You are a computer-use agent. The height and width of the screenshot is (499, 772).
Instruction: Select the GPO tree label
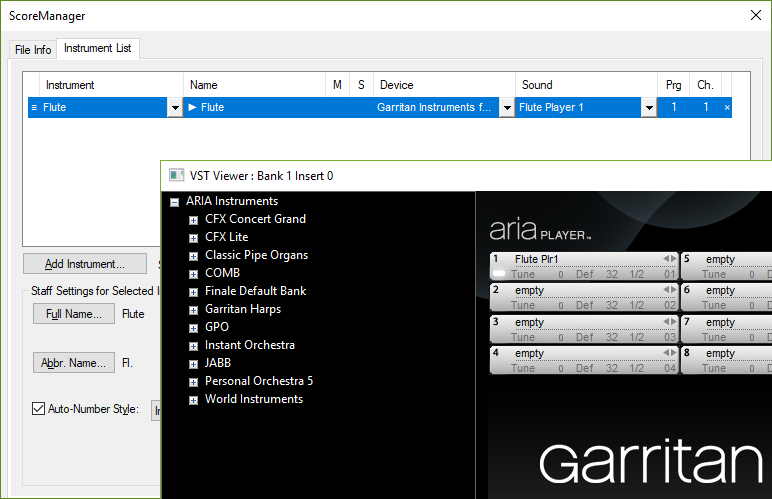click(x=217, y=327)
